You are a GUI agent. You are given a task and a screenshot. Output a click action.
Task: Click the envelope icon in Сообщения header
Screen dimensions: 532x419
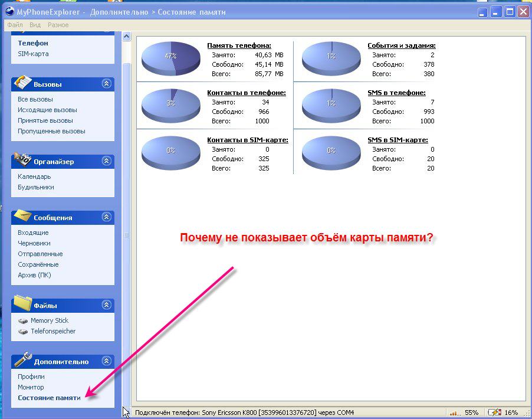click(x=22, y=215)
